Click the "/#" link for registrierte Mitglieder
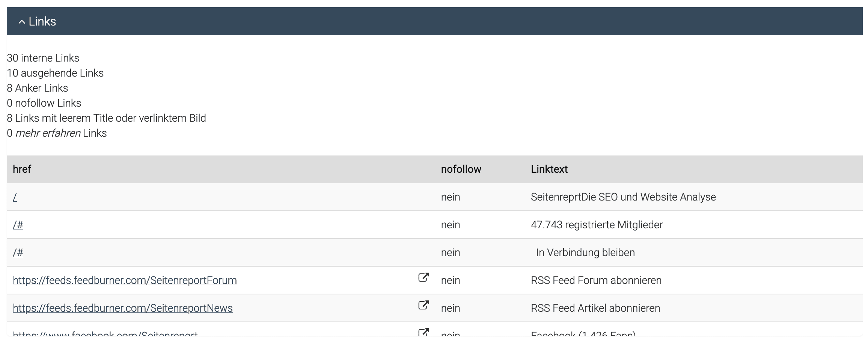Image resolution: width=868 pixels, height=347 pixels. click(x=18, y=225)
